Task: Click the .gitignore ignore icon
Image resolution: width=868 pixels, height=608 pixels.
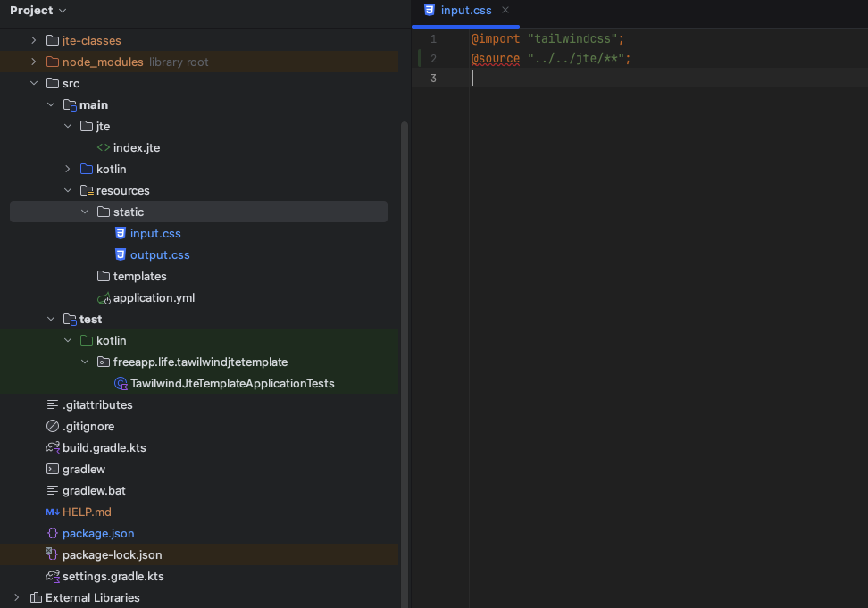Action: (53, 426)
